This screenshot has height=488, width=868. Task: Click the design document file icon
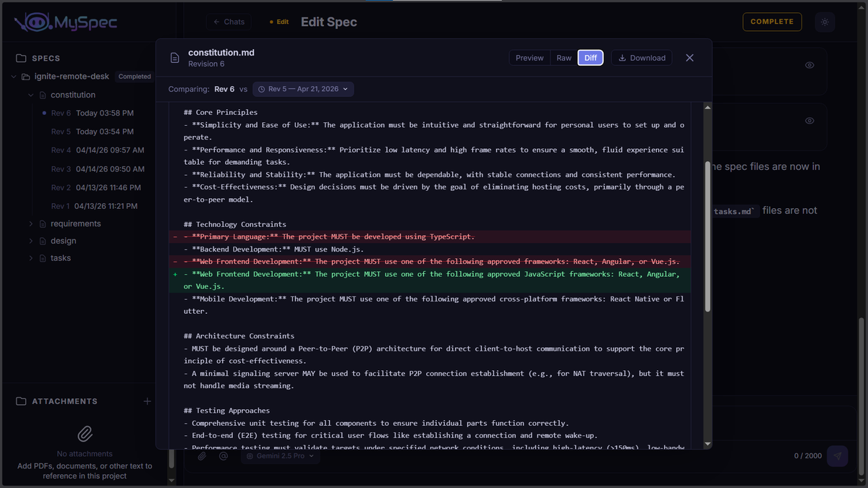[43, 241]
